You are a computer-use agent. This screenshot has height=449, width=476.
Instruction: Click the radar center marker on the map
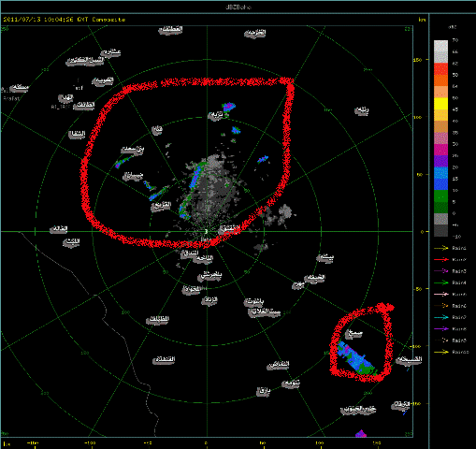coord(206,231)
